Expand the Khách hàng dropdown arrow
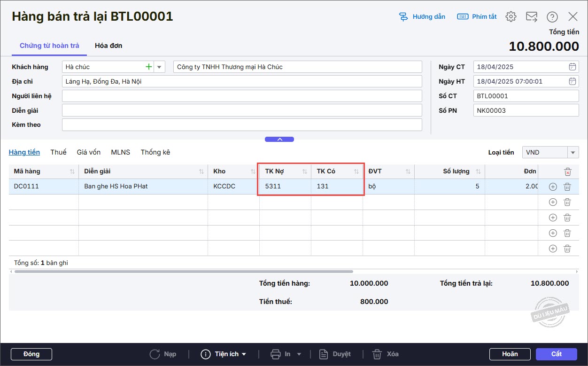Image resolution: width=588 pixels, height=366 pixels. coord(159,67)
